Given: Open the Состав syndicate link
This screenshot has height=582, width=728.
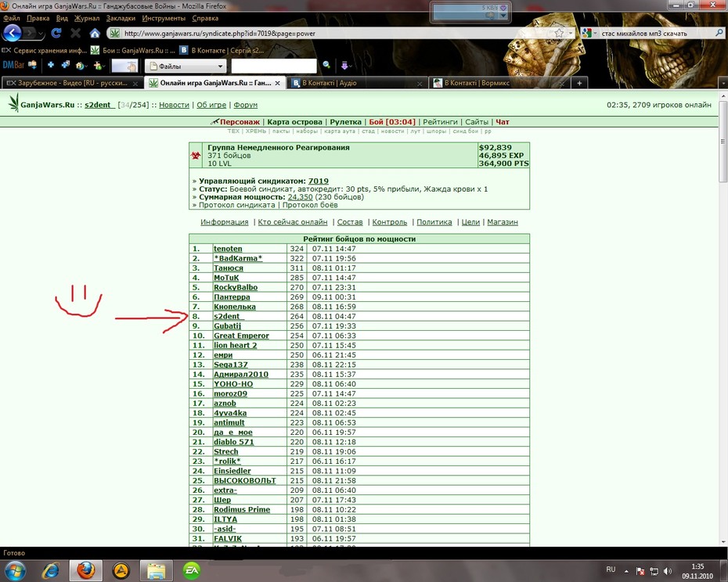Looking at the screenshot, I should click(x=350, y=222).
